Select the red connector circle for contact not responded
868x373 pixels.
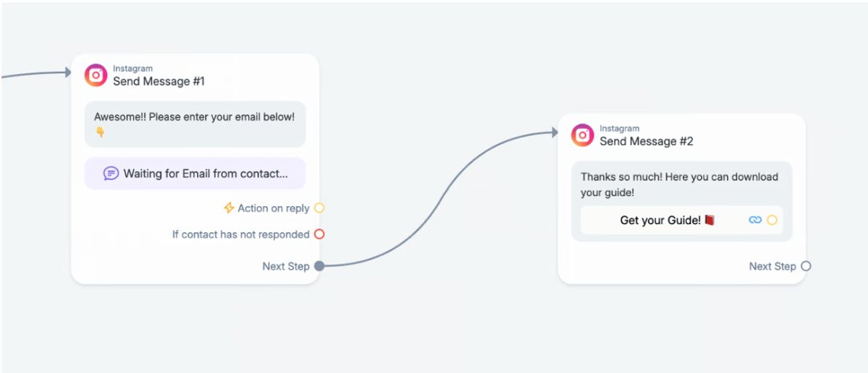pyautogui.click(x=319, y=234)
